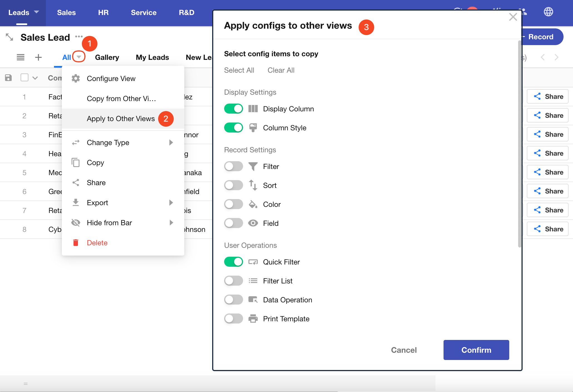573x392 pixels.
Task: Click the hamburger view list icon
Action: (x=21, y=57)
